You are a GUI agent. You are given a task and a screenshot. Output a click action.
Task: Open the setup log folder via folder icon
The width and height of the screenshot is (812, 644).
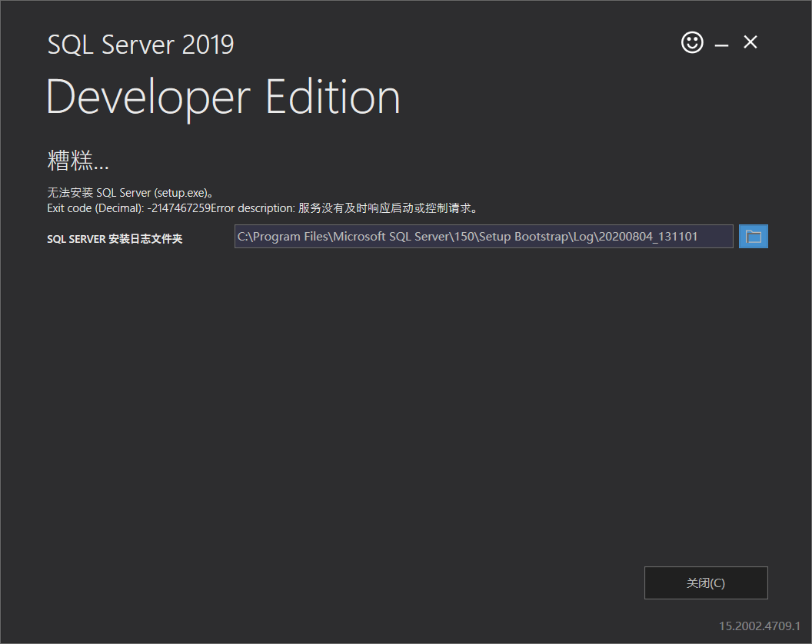[753, 237]
